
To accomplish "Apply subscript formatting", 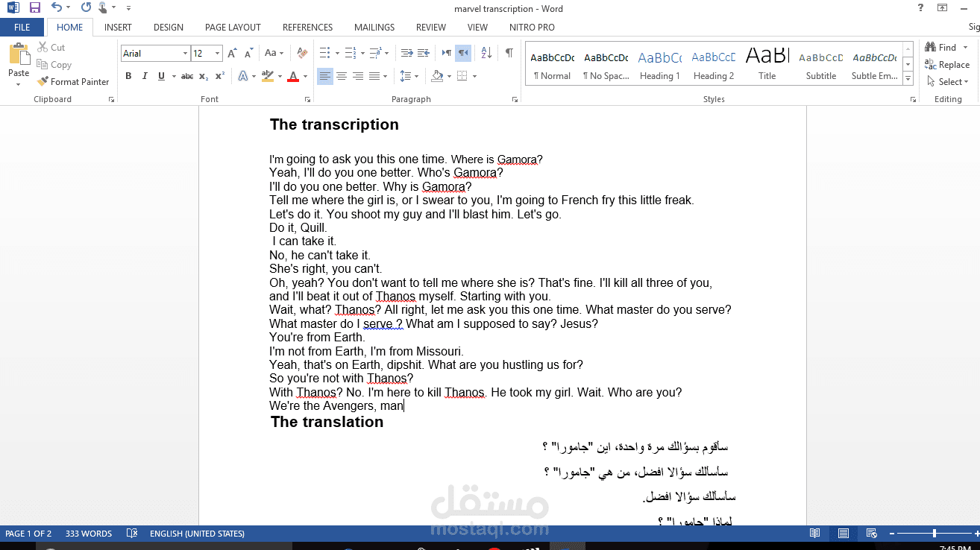I will (x=204, y=76).
